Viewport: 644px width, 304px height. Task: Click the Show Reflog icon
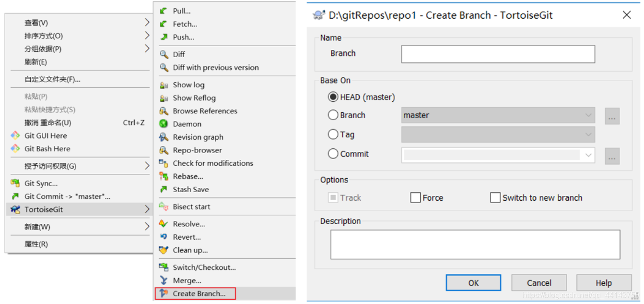point(164,97)
